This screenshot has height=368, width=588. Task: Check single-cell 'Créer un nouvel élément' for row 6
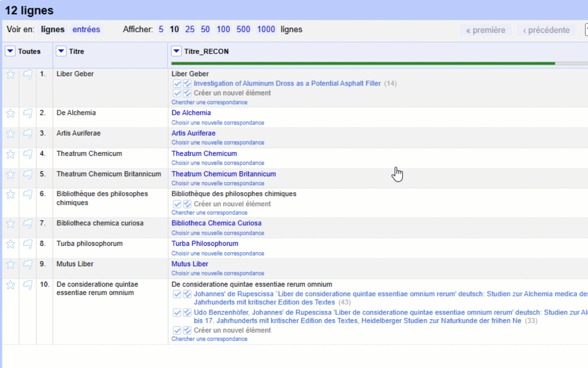pos(177,204)
